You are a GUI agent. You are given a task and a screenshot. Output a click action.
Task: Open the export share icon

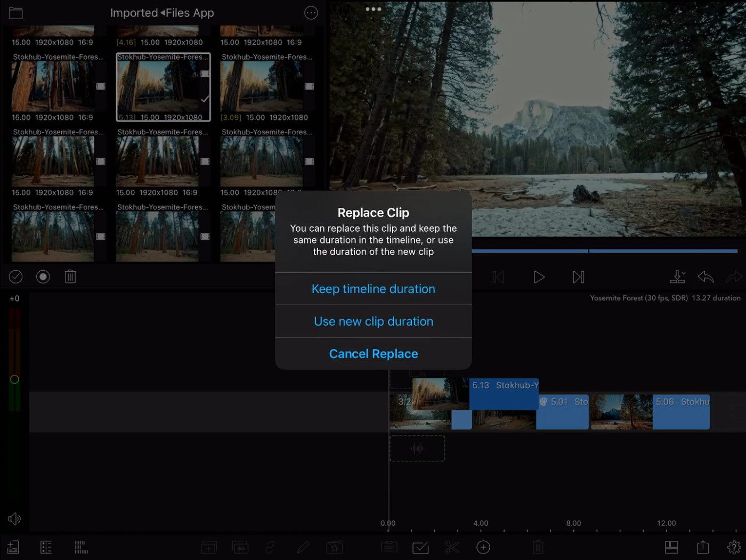click(x=703, y=547)
